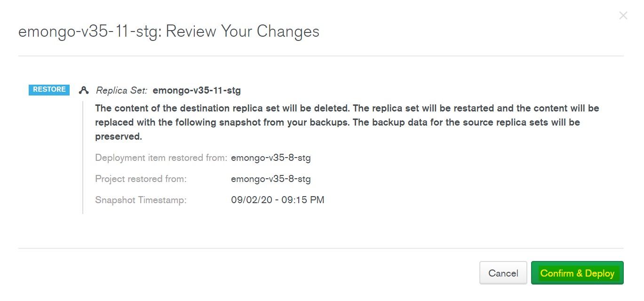Image resolution: width=644 pixels, height=301 pixels.
Task: Click the Confirm & Deploy button
Action: click(x=577, y=273)
